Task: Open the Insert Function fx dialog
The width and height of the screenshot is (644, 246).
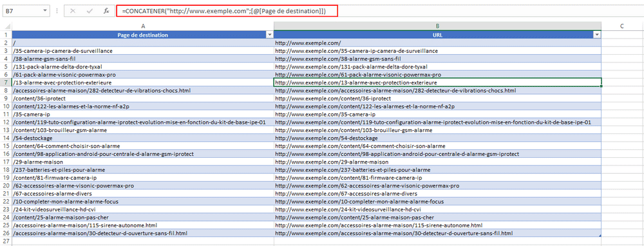Action: [x=106, y=11]
